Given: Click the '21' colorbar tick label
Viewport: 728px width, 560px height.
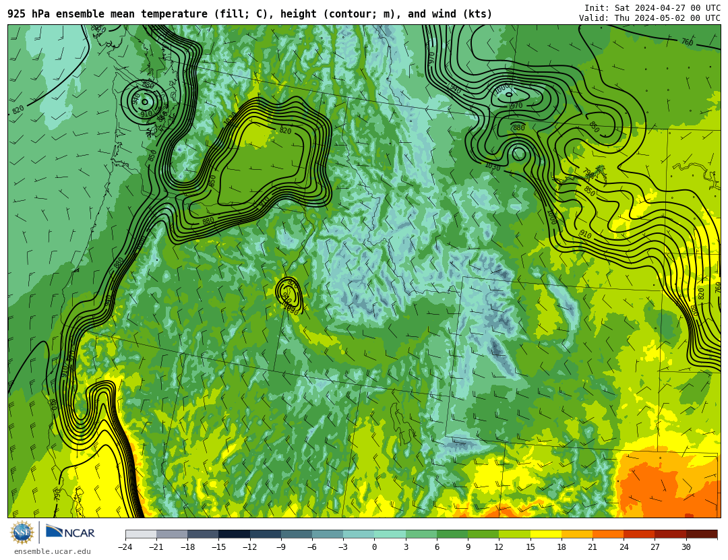Looking at the screenshot, I should (x=593, y=547).
